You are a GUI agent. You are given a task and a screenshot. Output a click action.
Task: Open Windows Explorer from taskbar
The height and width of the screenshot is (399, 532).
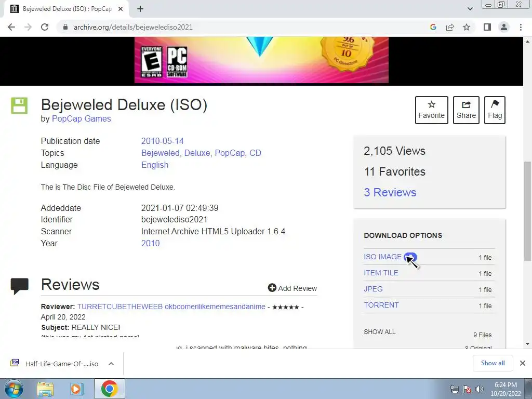(45, 389)
